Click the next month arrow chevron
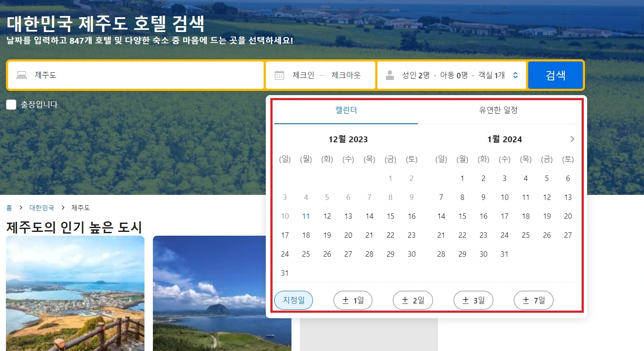This screenshot has width=644, height=351. pos(572,138)
